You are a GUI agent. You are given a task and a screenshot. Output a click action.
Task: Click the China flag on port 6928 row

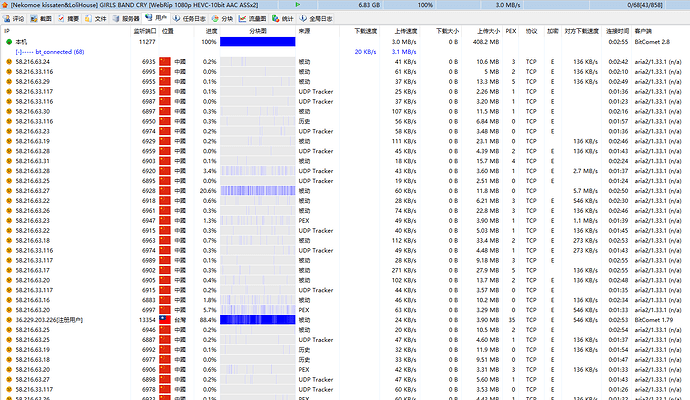(x=165, y=191)
